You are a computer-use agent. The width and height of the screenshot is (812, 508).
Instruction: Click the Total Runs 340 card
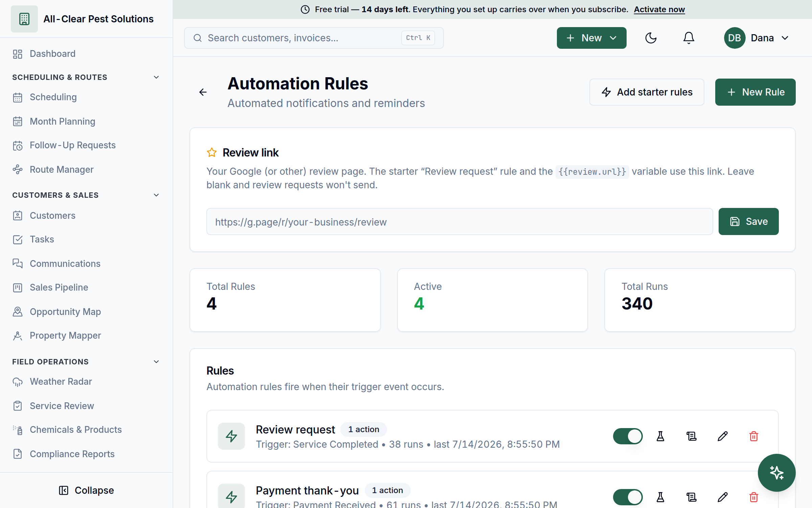[700, 300]
